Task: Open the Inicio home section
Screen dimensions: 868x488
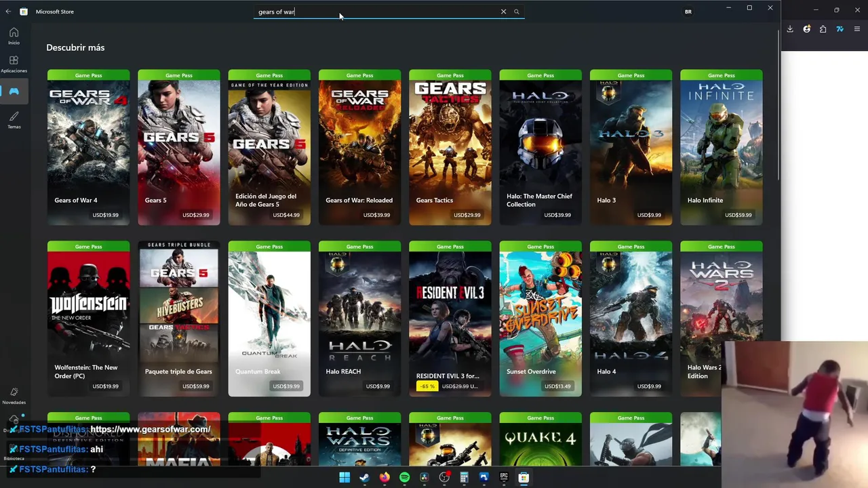Action: coord(14,36)
